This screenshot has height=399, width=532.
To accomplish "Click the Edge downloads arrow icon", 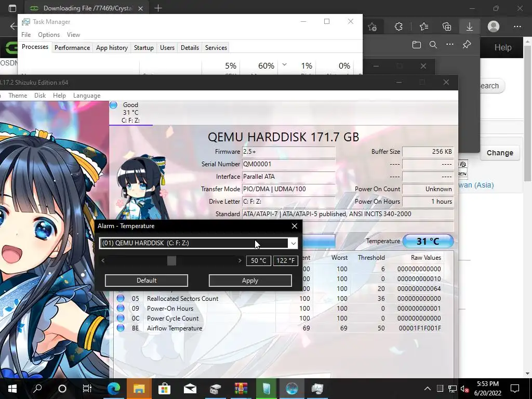I will coord(470,26).
